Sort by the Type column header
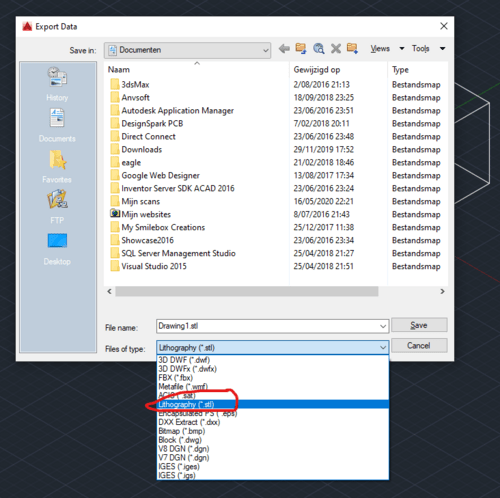The image size is (500, 498). [418, 70]
